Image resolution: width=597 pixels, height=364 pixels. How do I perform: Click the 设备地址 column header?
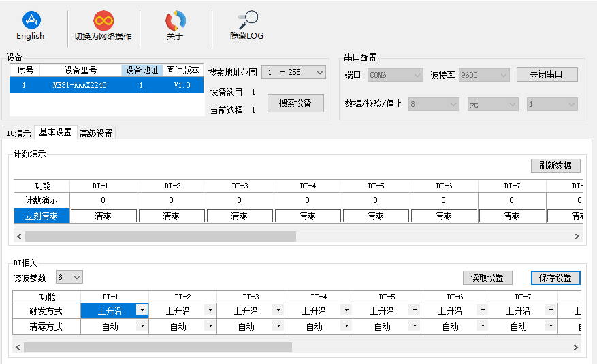coord(142,70)
